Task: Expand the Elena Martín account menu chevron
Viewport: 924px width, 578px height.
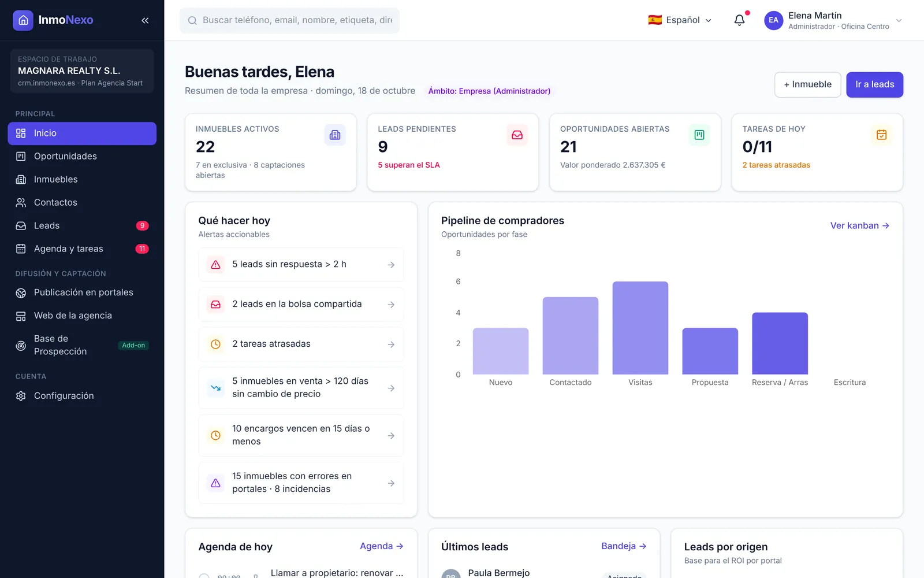Action: pos(899,20)
